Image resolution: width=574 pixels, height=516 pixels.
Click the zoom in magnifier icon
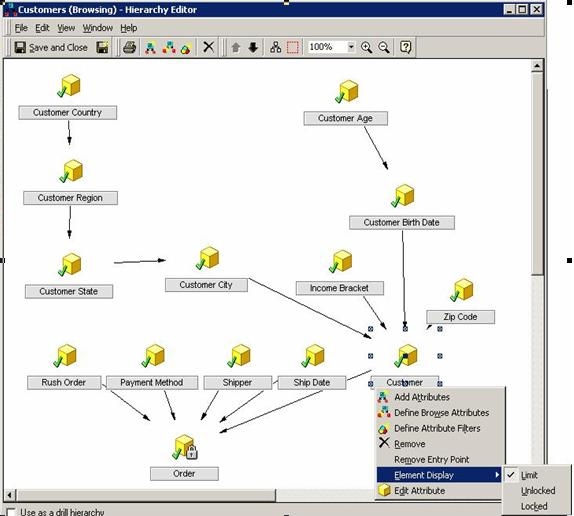click(366, 47)
